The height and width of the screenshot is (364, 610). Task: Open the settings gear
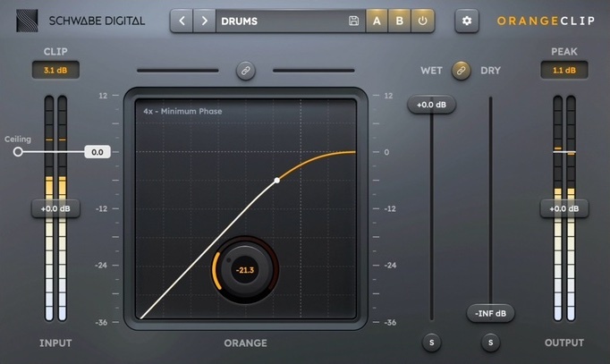(467, 21)
